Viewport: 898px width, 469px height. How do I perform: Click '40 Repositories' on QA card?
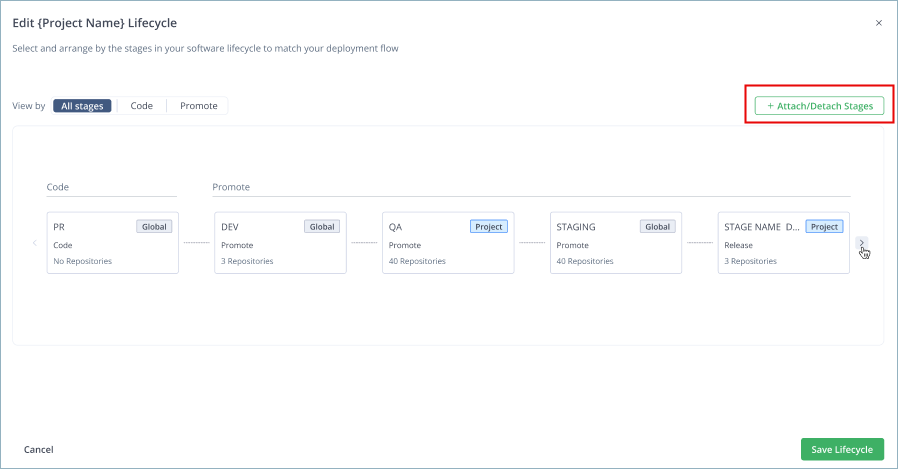(417, 261)
